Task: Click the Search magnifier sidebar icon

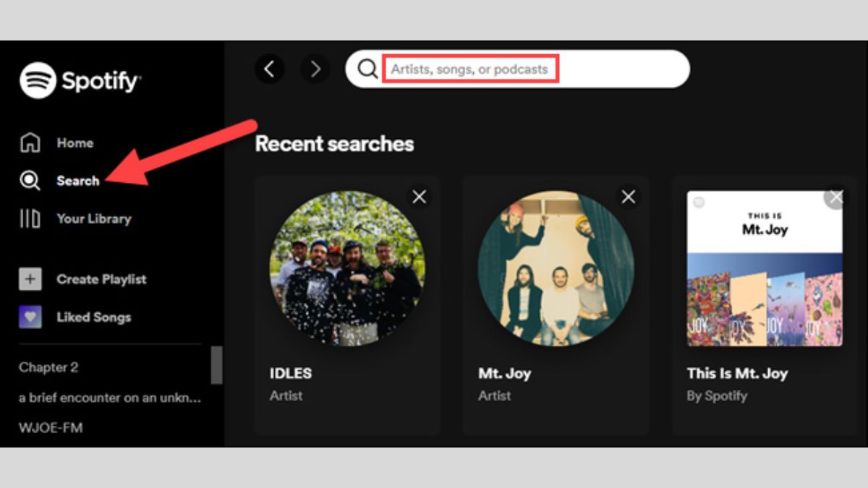Action: pyautogui.click(x=30, y=181)
